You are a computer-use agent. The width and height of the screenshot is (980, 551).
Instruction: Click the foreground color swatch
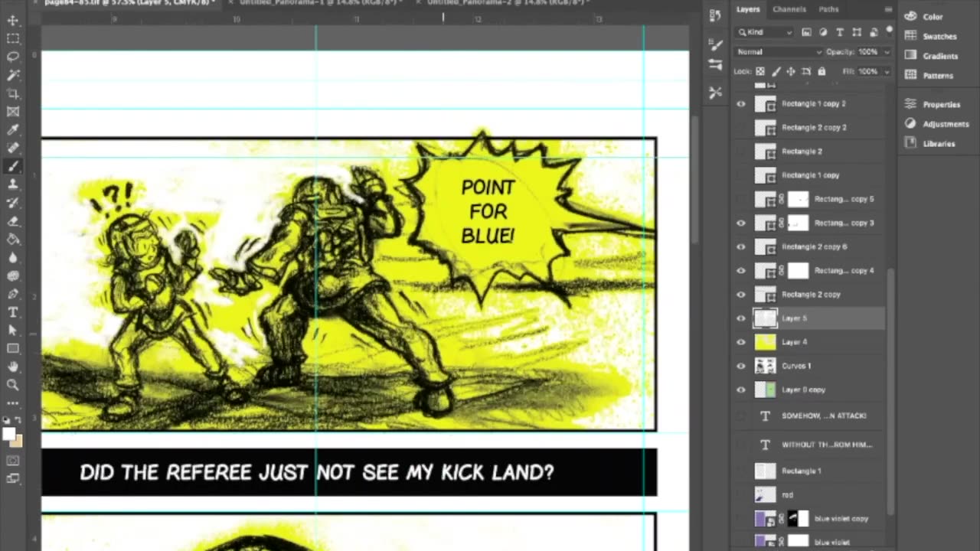(x=9, y=434)
